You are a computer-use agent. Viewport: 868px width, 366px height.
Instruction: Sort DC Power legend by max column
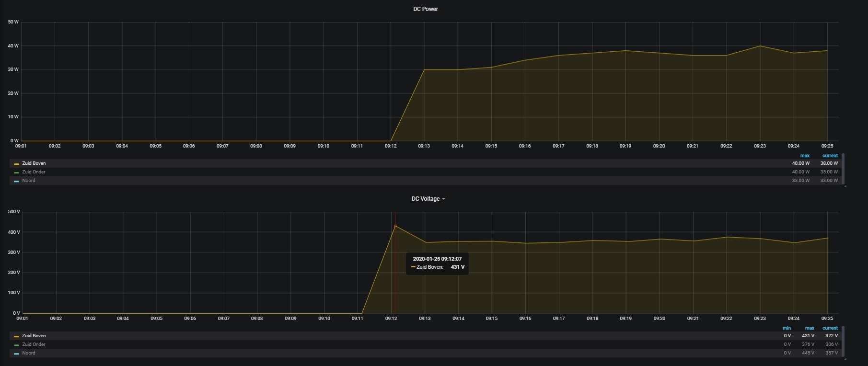tap(805, 156)
